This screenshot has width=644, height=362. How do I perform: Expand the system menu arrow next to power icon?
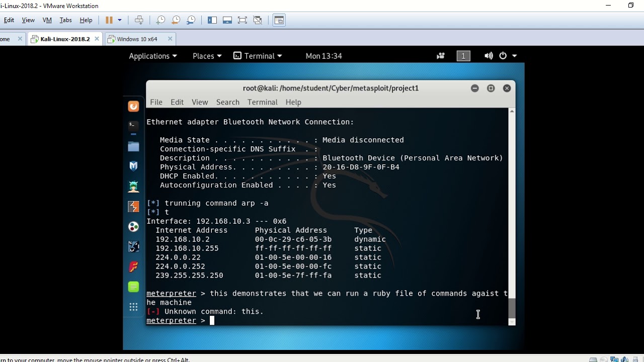click(514, 56)
